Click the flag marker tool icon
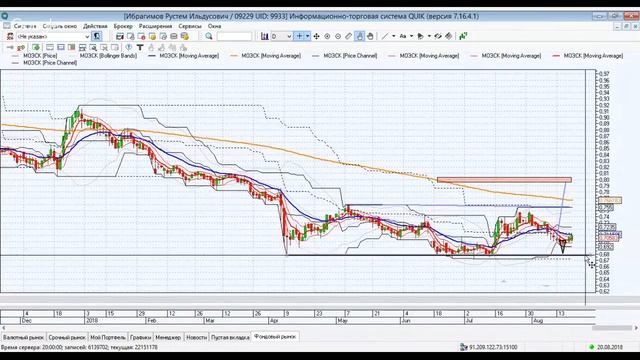Screen dimensions: 640x360 (420, 36)
